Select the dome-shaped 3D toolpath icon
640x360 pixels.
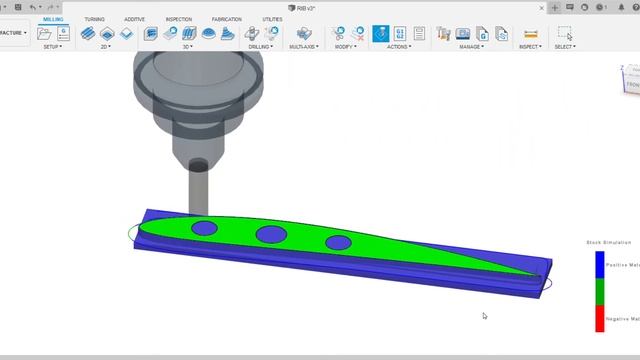[x=209, y=33]
